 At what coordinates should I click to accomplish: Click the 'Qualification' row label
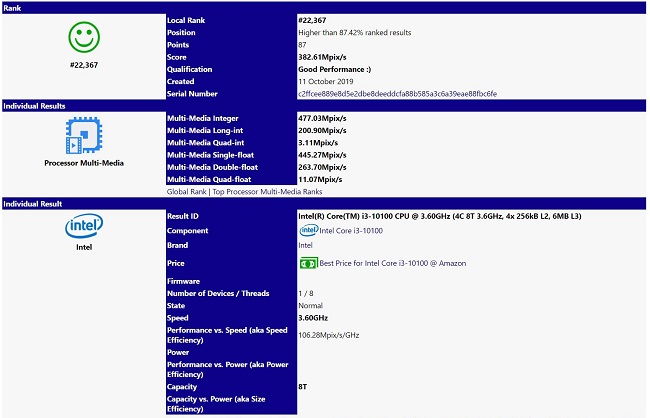coord(189,69)
